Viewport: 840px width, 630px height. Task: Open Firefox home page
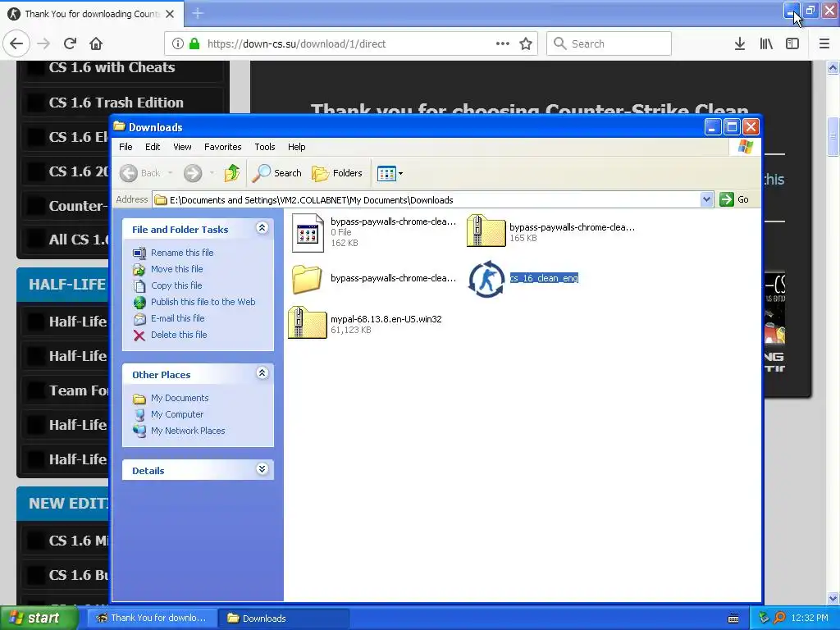click(96, 44)
